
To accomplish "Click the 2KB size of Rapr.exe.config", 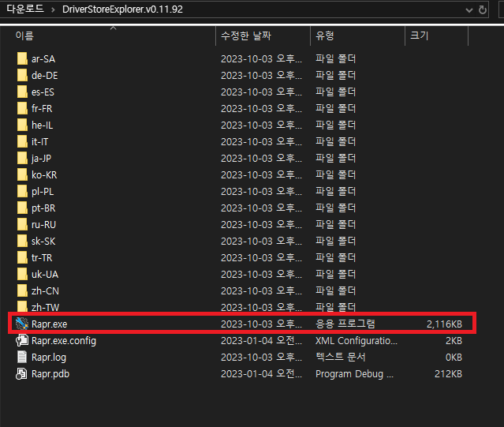I will 454,341.
